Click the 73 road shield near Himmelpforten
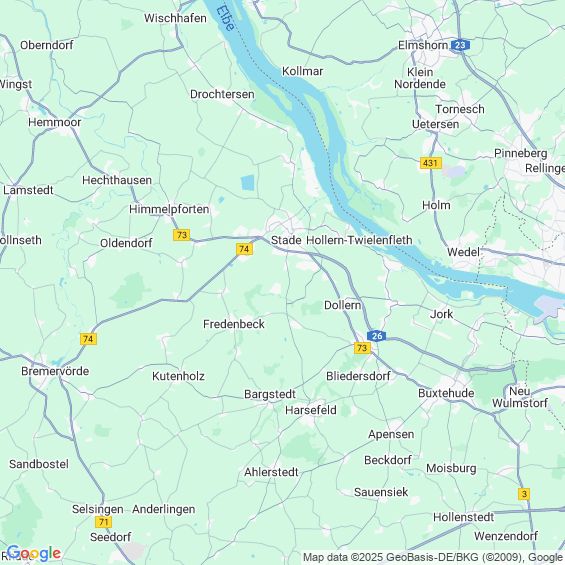This screenshot has height=565, width=565. coord(182,235)
